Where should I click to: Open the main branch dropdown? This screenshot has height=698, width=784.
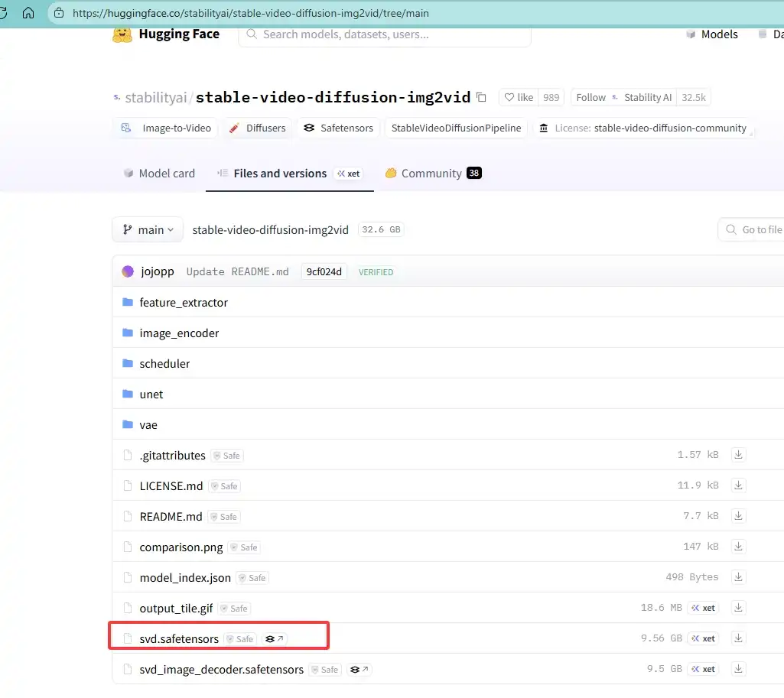tap(148, 230)
